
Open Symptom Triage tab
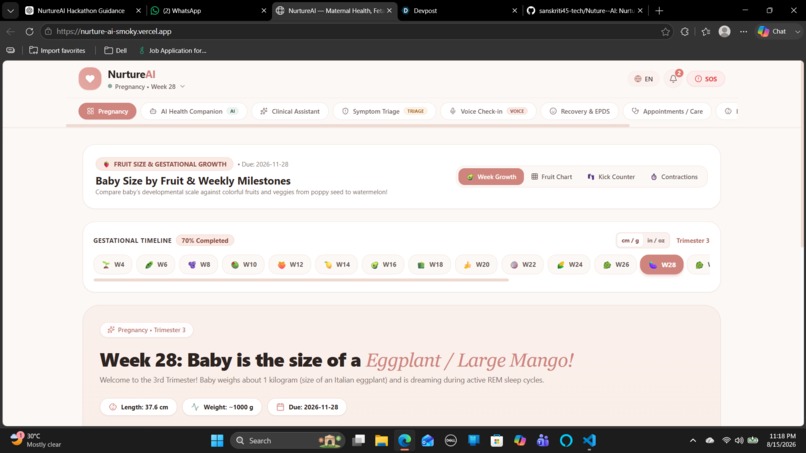(x=384, y=111)
